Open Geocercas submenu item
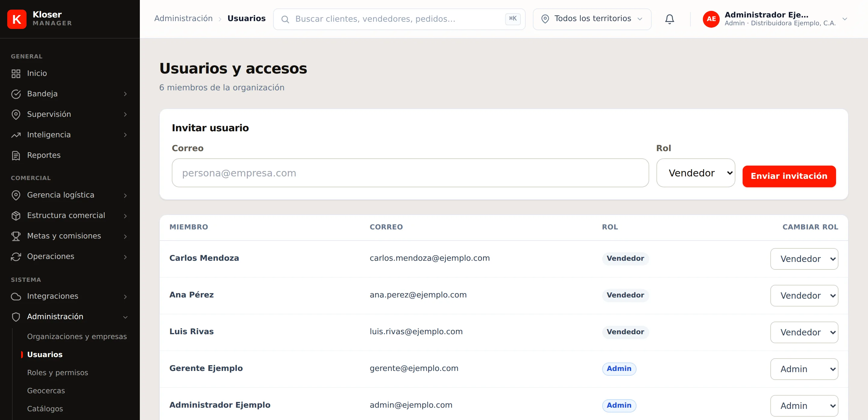 pyautogui.click(x=46, y=391)
